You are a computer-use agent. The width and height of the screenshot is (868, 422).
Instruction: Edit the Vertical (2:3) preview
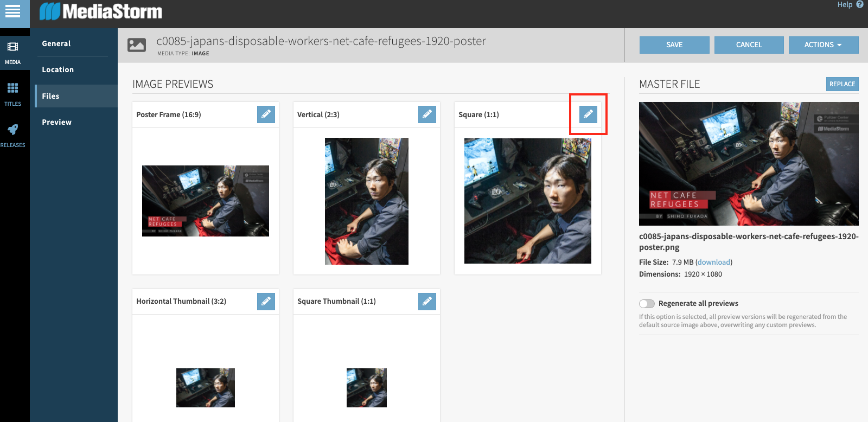click(427, 114)
